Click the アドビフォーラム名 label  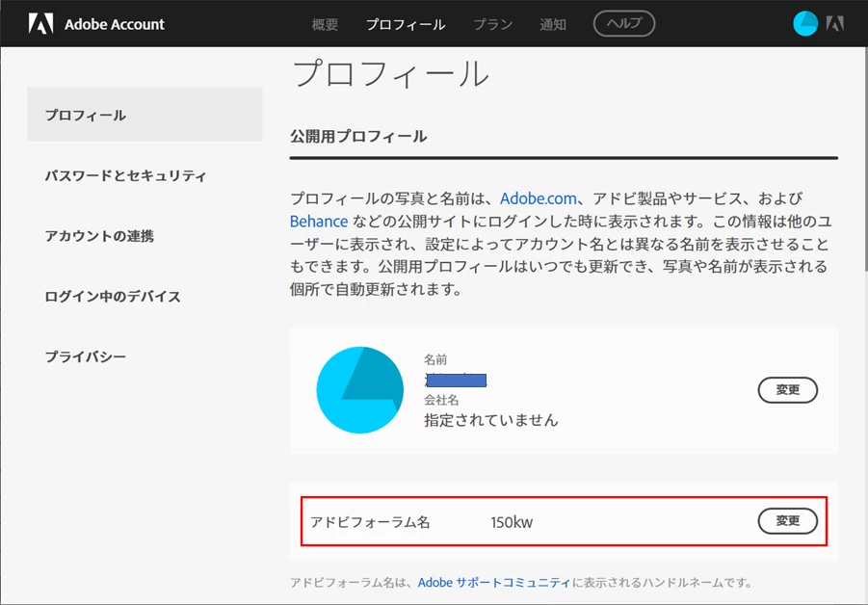[x=370, y=522]
